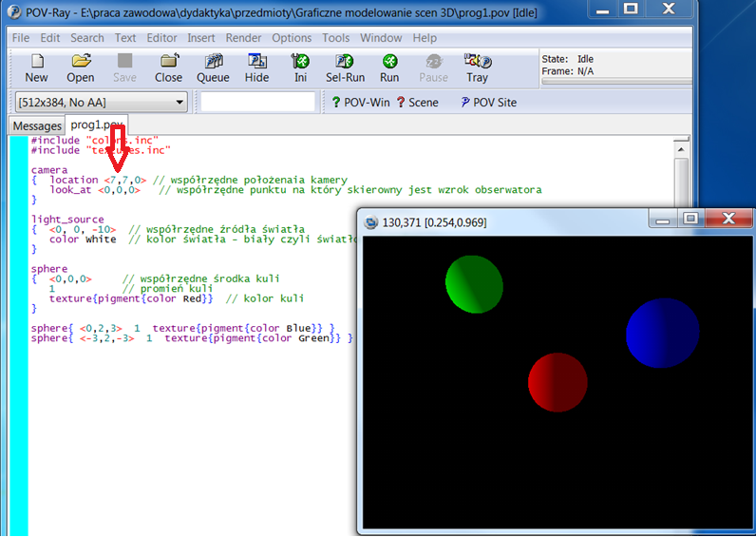Open the Search menu

click(87, 38)
